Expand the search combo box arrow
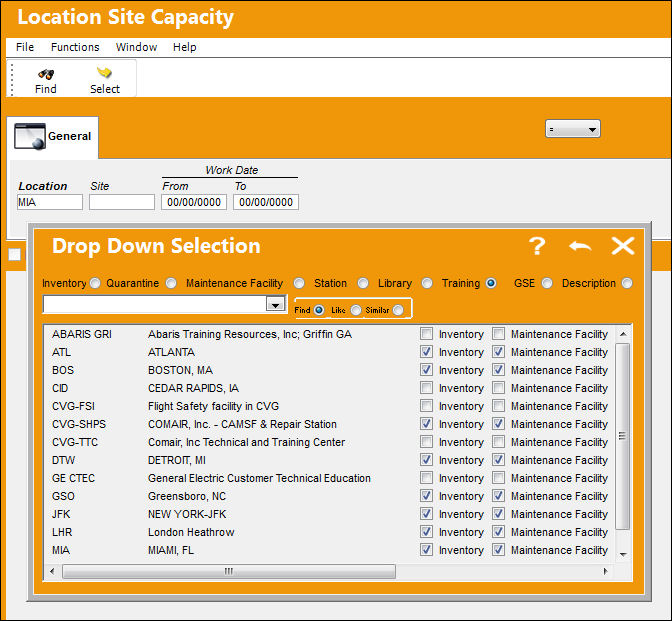Screen dimensions: 672x621 click(276, 305)
